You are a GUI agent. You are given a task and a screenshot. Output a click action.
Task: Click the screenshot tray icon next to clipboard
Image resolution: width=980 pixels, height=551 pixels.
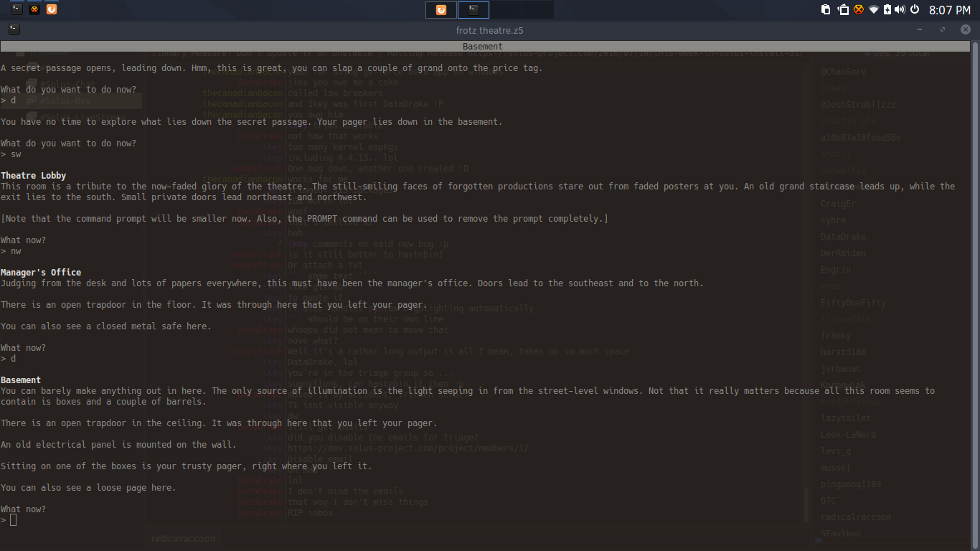tap(843, 9)
